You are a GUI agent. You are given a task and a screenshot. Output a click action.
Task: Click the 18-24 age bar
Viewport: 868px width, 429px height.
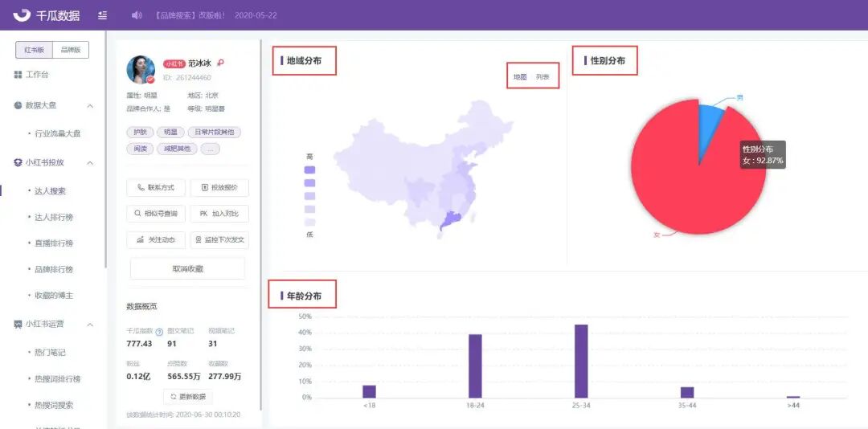[476, 366]
